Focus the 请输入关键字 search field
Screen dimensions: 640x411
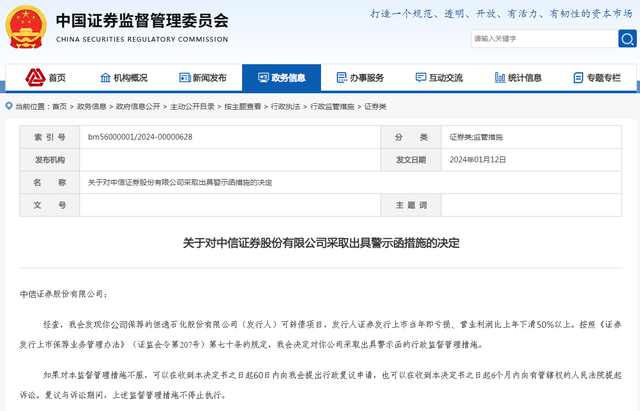[544, 39]
